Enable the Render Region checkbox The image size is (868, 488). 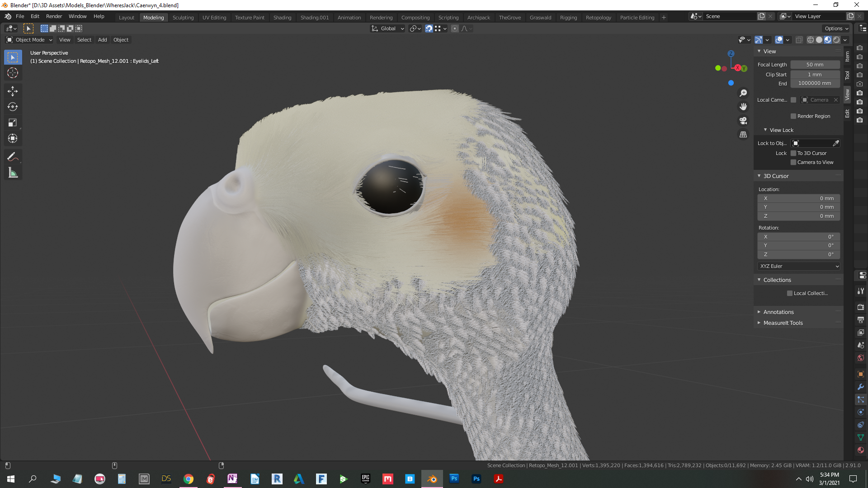tap(793, 116)
